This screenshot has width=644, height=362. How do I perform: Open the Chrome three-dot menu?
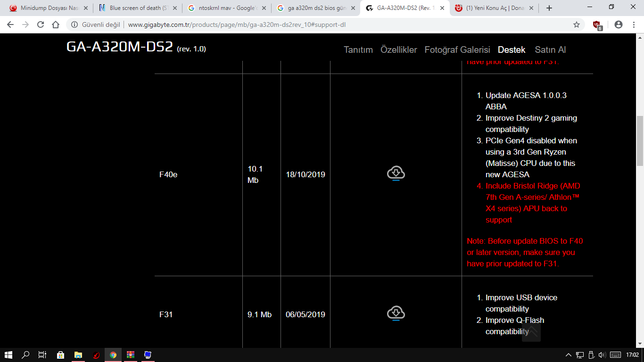(634, 25)
